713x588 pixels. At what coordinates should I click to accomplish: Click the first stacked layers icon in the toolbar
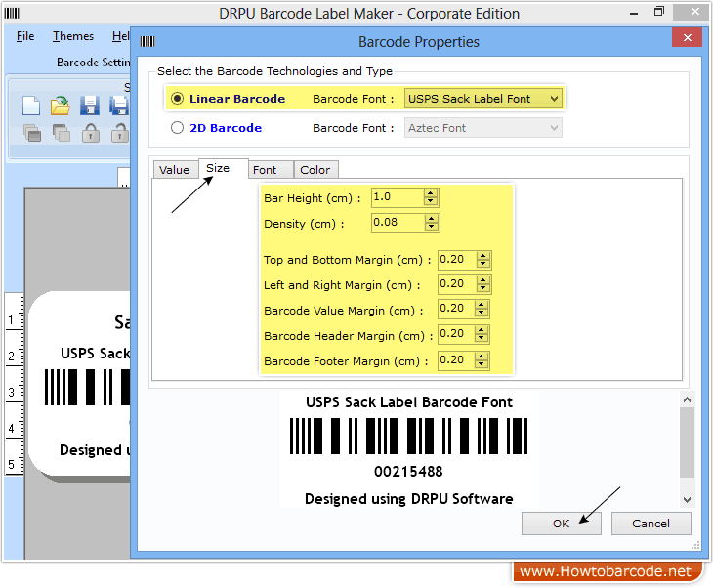tap(32, 133)
